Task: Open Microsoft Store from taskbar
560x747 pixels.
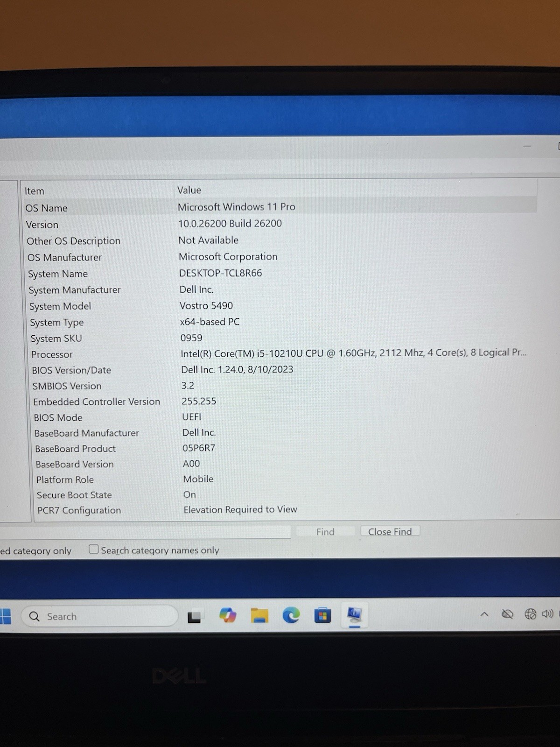Action: point(322,615)
